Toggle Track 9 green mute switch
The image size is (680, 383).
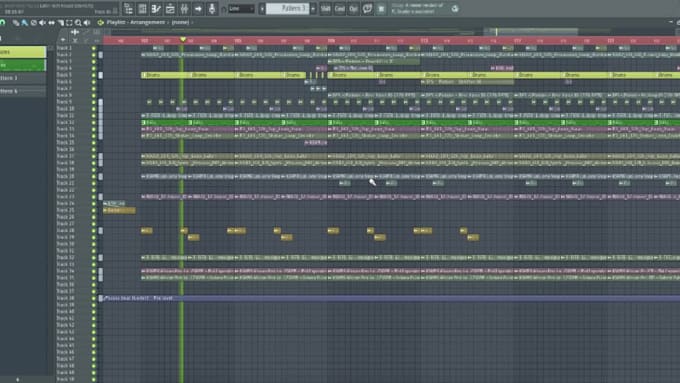[93, 102]
